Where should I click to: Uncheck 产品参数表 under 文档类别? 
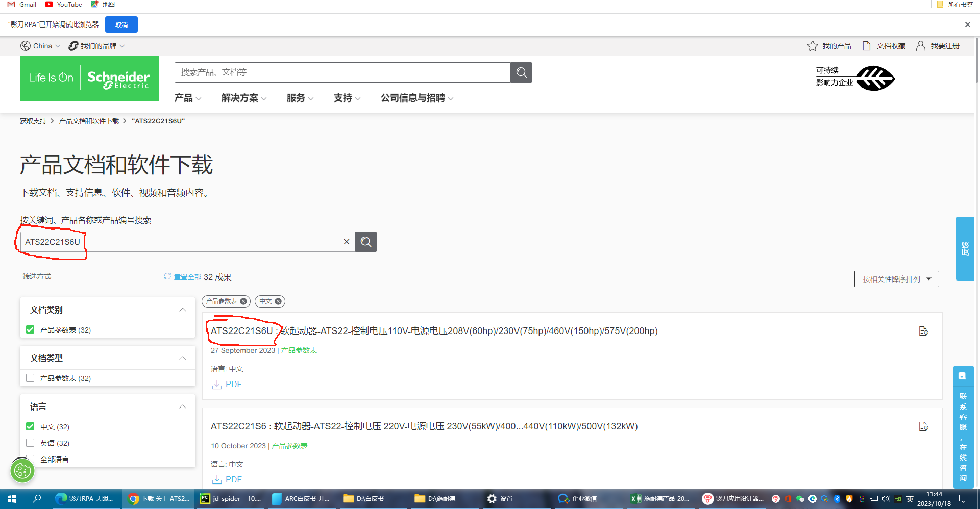click(30, 329)
